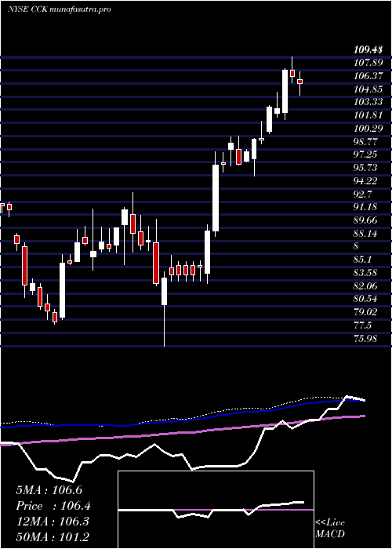This screenshot has width=392, height=549.
Task: Select the 98.77 price axis label
Action: click(364, 141)
